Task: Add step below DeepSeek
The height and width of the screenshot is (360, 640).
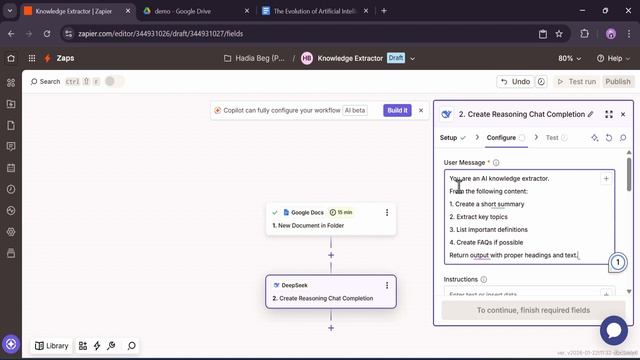Action: (x=331, y=328)
